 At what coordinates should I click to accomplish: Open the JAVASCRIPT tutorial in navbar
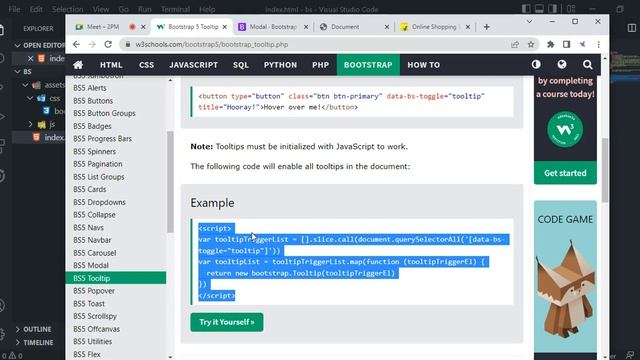[x=193, y=65]
